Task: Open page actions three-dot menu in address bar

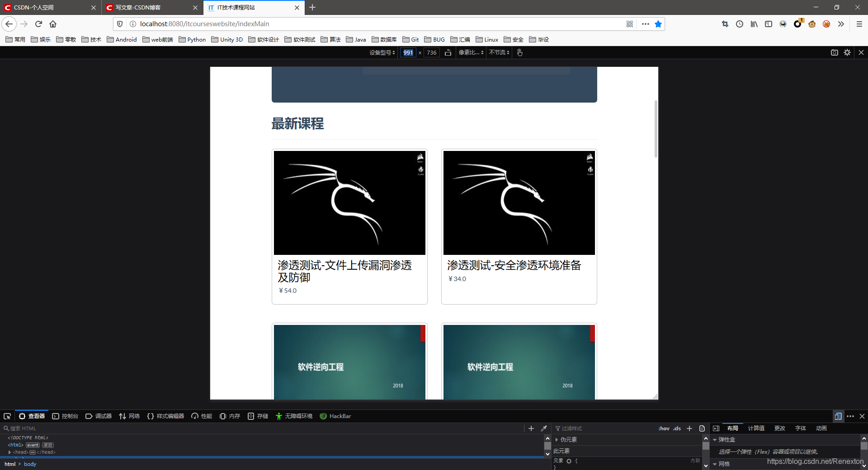Action: coord(645,24)
